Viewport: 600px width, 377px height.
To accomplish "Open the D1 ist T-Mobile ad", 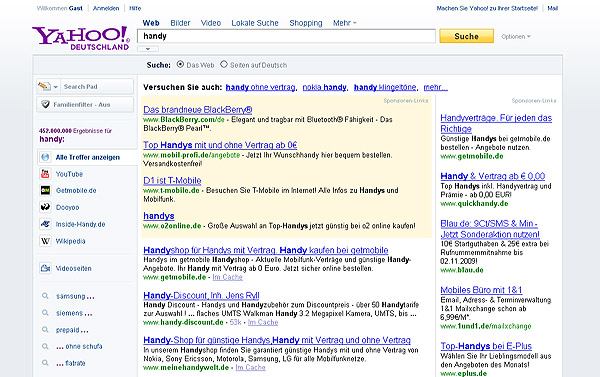I will 172,180.
